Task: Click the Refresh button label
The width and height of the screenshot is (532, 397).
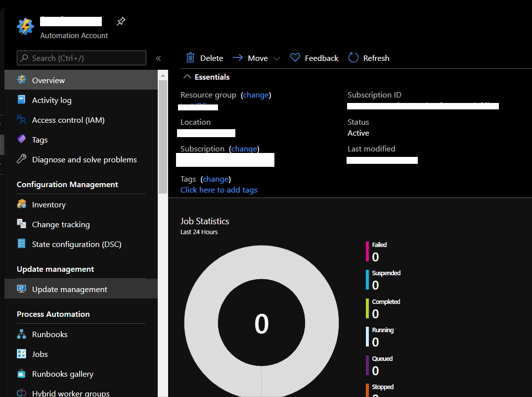Action: click(376, 58)
